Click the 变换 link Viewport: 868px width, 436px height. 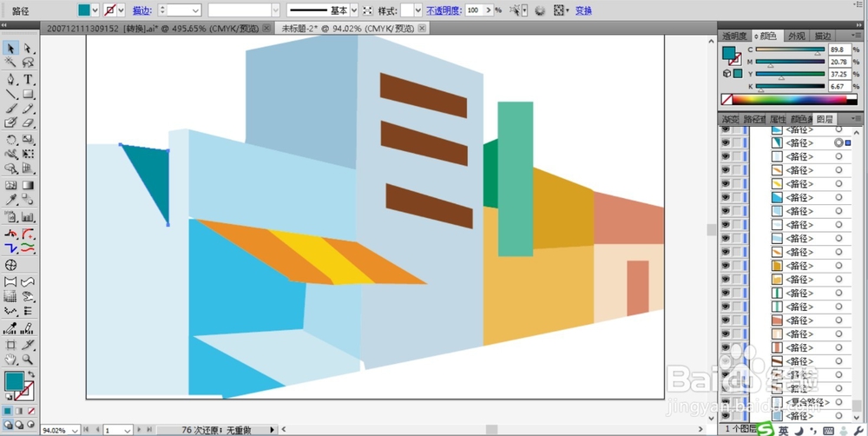point(583,10)
